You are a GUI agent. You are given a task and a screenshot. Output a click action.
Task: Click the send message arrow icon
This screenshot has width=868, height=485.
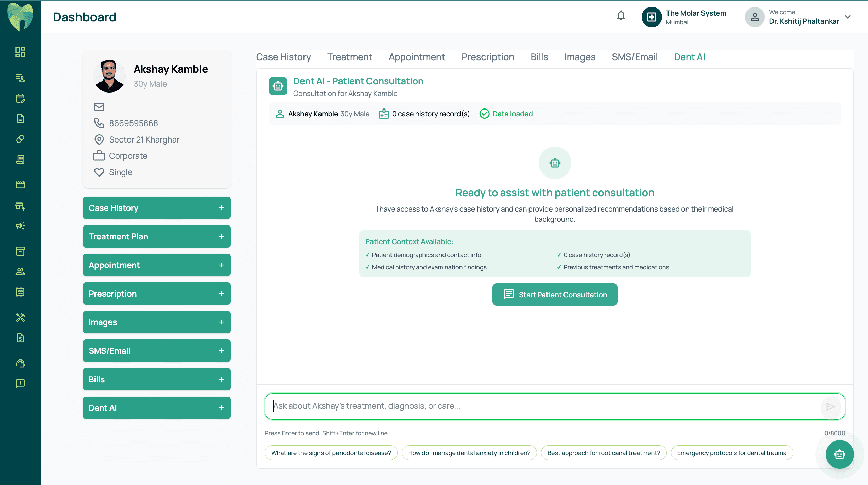(830, 406)
